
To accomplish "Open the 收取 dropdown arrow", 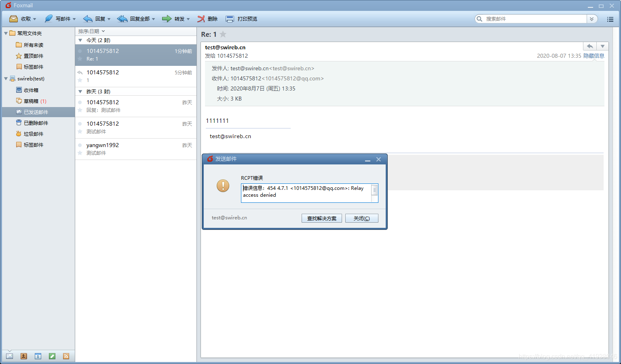I will [35, 19].
